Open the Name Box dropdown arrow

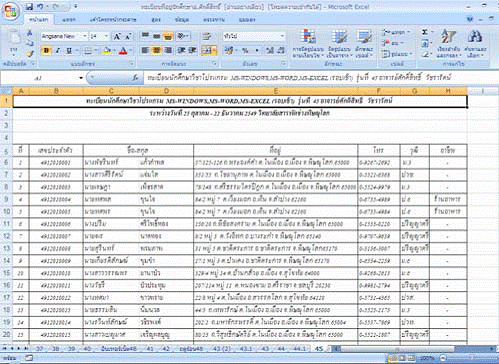(x=81, y=78)
